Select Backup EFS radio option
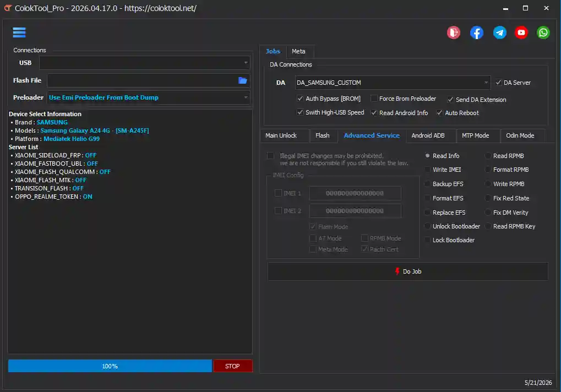The width and height of the screenshot is (561, 392). tap(427, 184)
